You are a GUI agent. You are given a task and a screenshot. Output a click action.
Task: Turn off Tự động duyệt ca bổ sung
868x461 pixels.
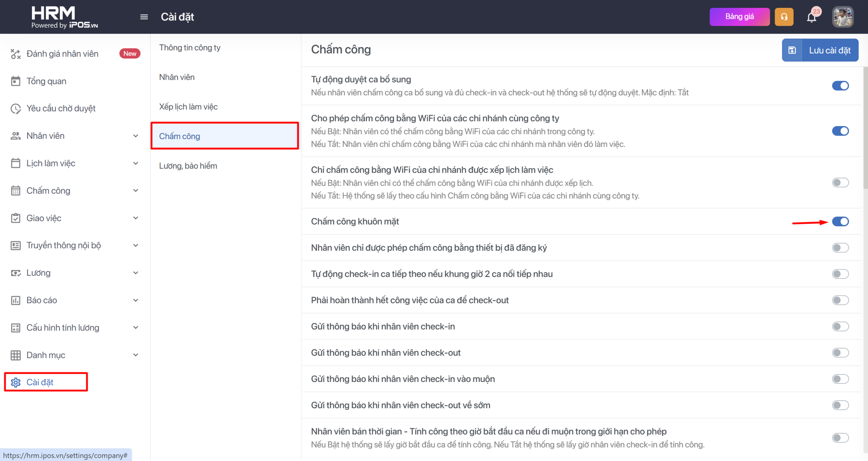pos(840,86)
